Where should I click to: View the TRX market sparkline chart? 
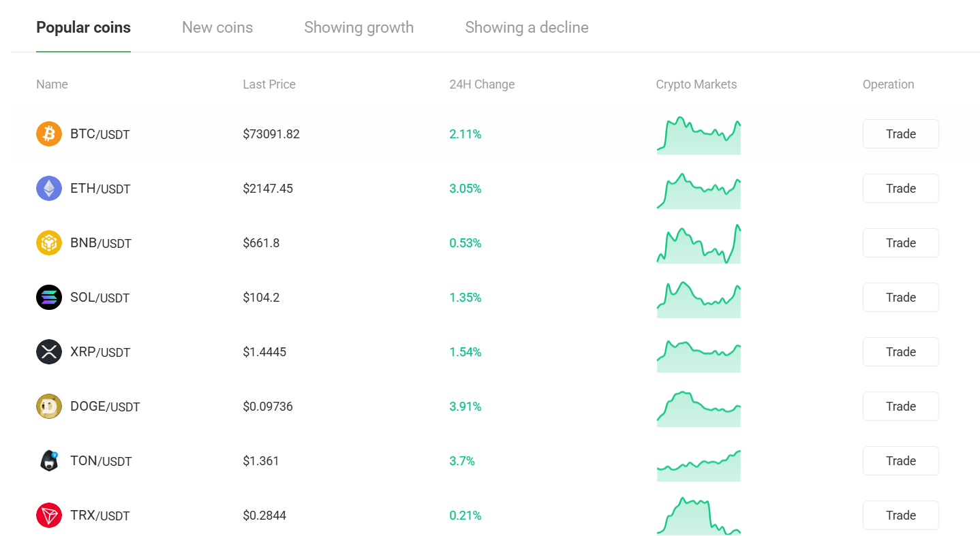click(x=699, y=516)
